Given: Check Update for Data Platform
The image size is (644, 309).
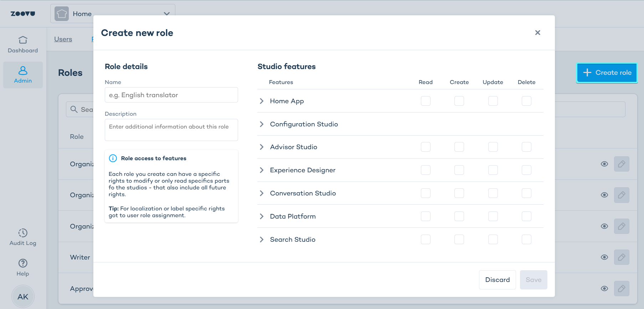Looking at the screenshot, I should pyautogui.click(x=493, y=216).
